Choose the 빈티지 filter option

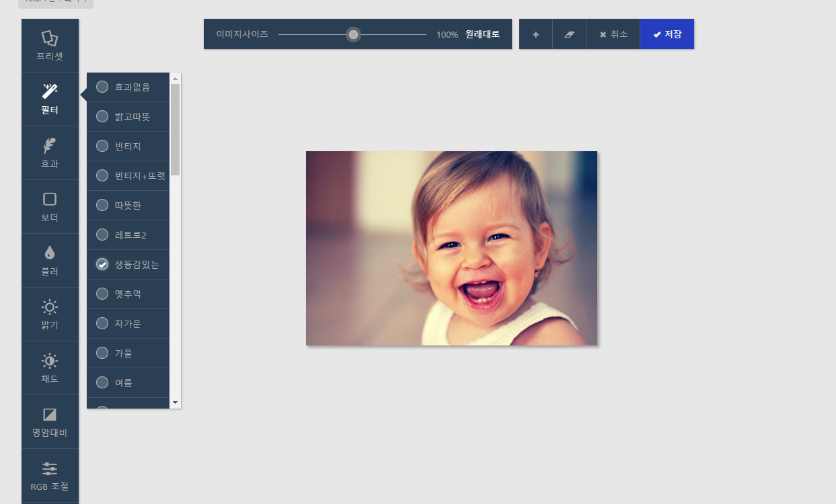click(102, 146)
